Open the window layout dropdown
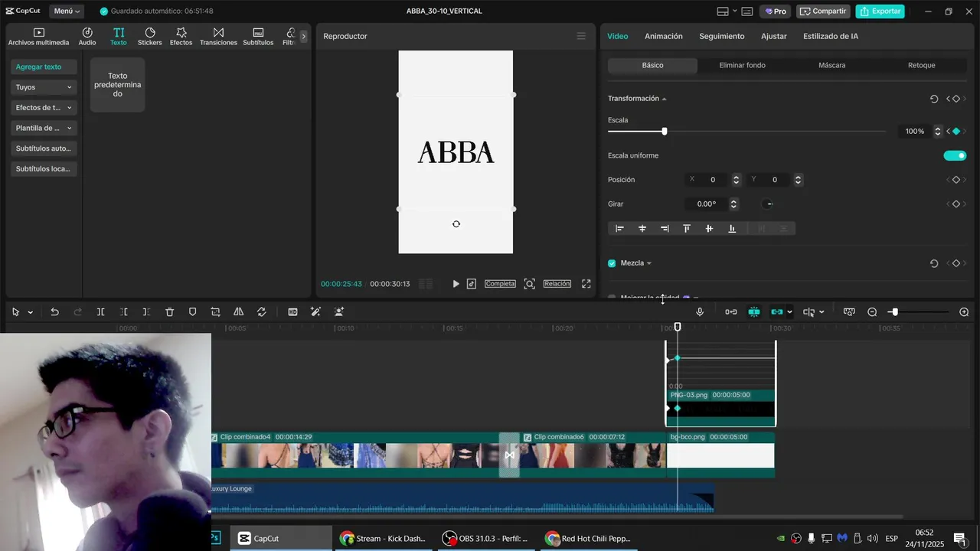Viewport: 980px width, 551px height. (x=727, y=11)
